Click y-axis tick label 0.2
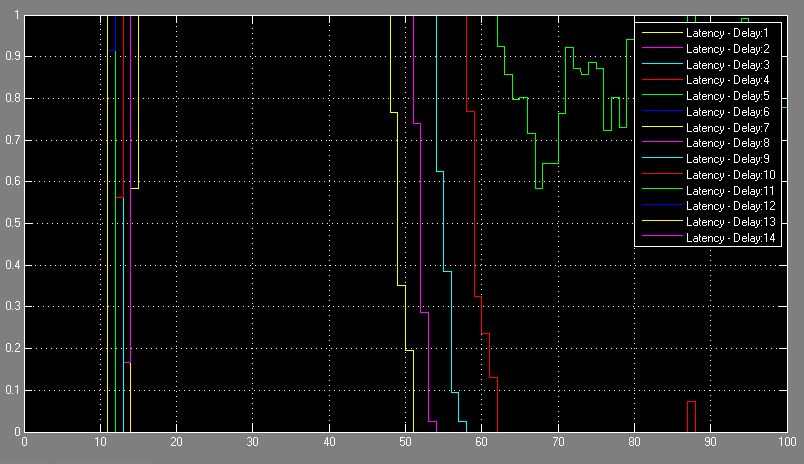 [12, 348]
